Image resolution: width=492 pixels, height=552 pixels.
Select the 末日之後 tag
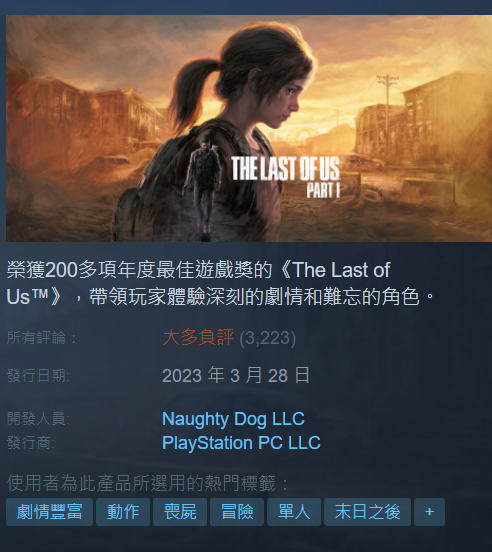[367, 512]
